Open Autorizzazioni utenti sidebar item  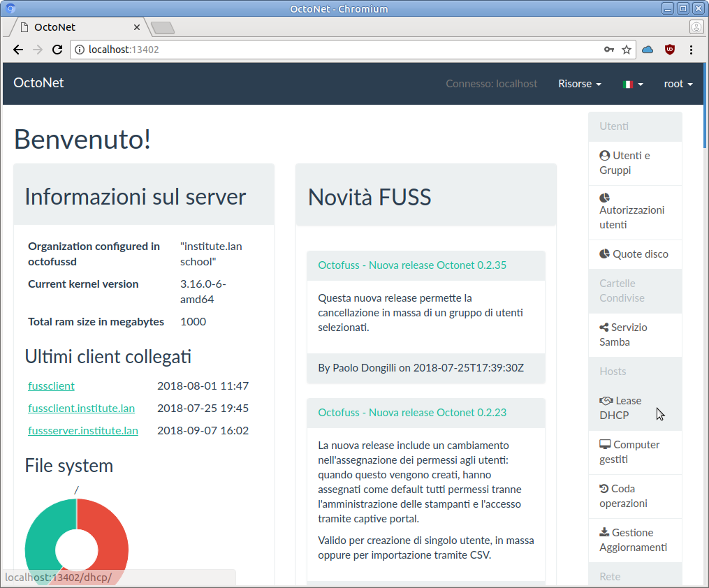pos(635,212)
